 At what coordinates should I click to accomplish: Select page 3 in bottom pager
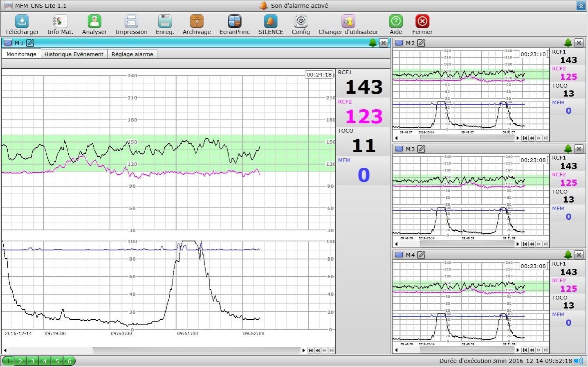(x=33, y=361)
